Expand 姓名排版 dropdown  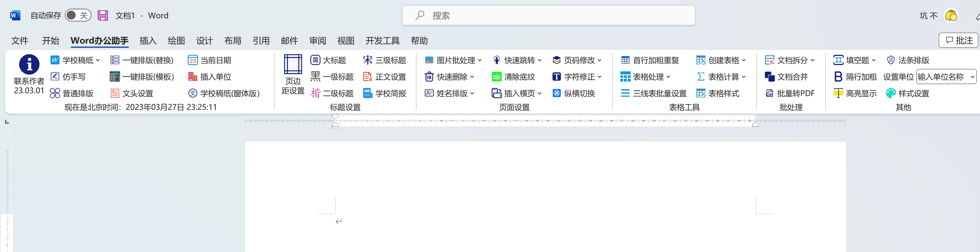point(472,93)
